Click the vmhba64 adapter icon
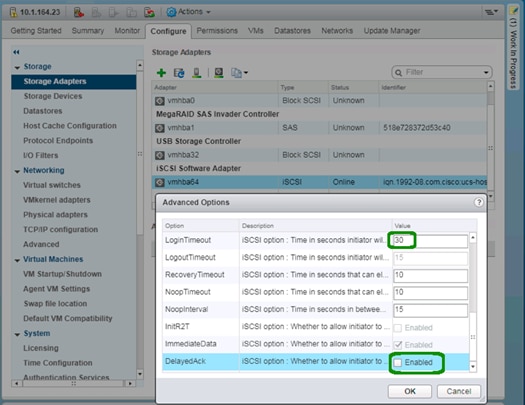Screen dimensions: 525x405 click(x=160, y=182)
